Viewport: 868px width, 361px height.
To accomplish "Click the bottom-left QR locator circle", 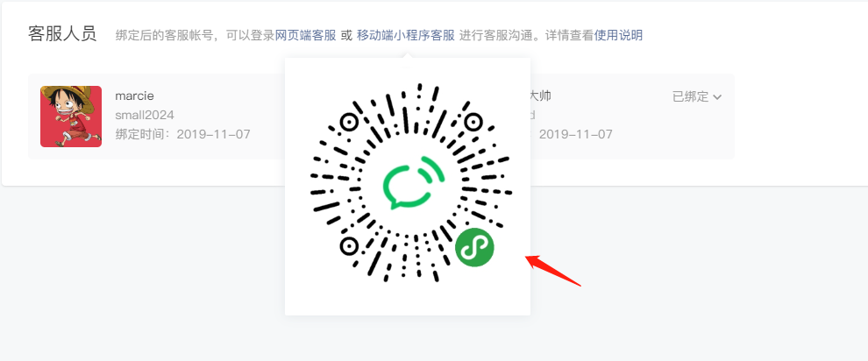I will (349, 245).
